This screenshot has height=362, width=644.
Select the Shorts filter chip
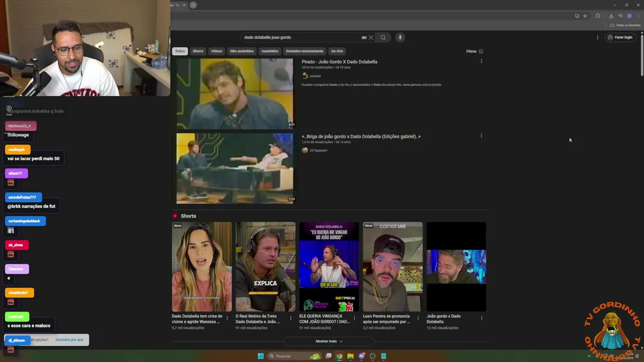(198, 51)
